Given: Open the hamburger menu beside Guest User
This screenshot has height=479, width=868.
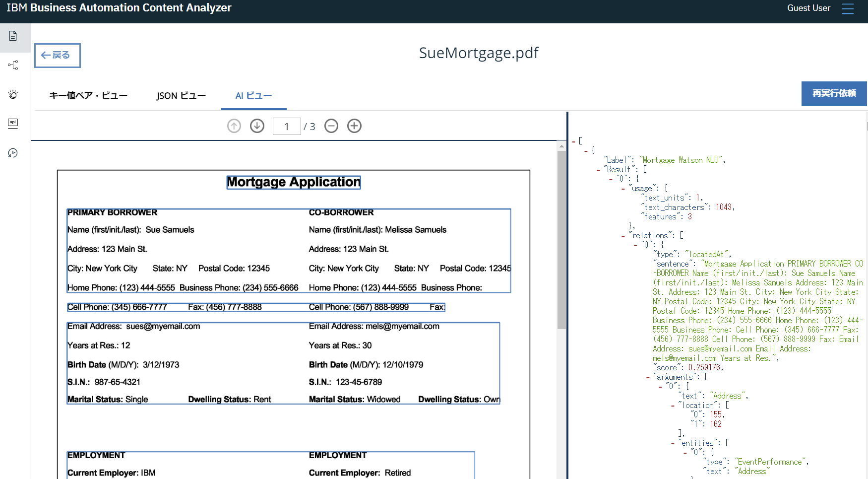Looking at the screenshot, I should pos(848,8).
